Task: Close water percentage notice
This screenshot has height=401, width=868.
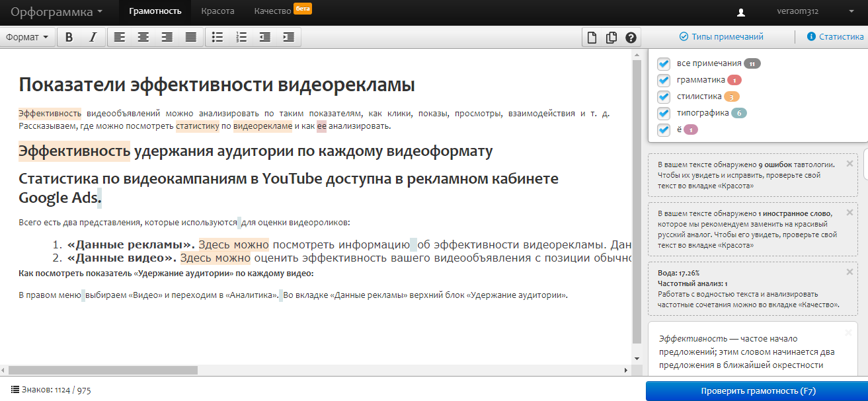Action: pyautogui.click(x=849, y=272)
